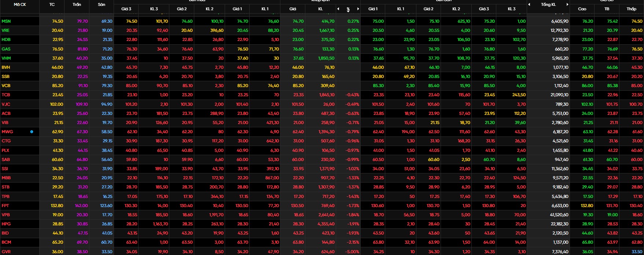The image size is (644, 255).
Task: Click VRE total volume 12,792,30
Action: (560, 30)
